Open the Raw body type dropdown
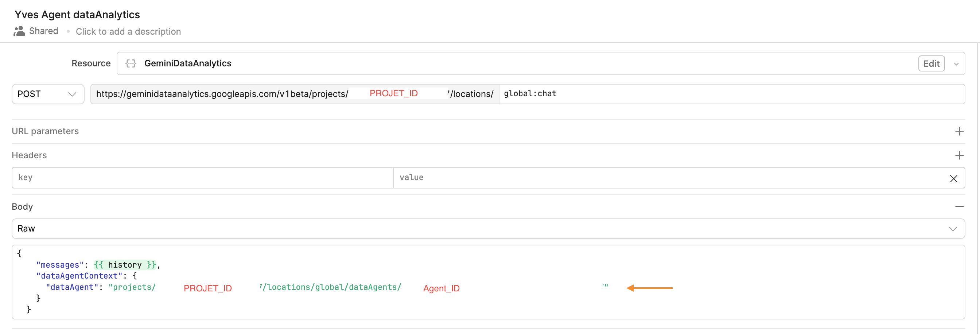 point(488,229)
